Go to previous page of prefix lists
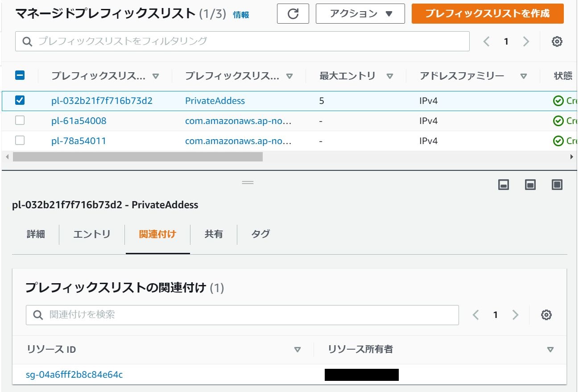583x392 pixels. 486,41
